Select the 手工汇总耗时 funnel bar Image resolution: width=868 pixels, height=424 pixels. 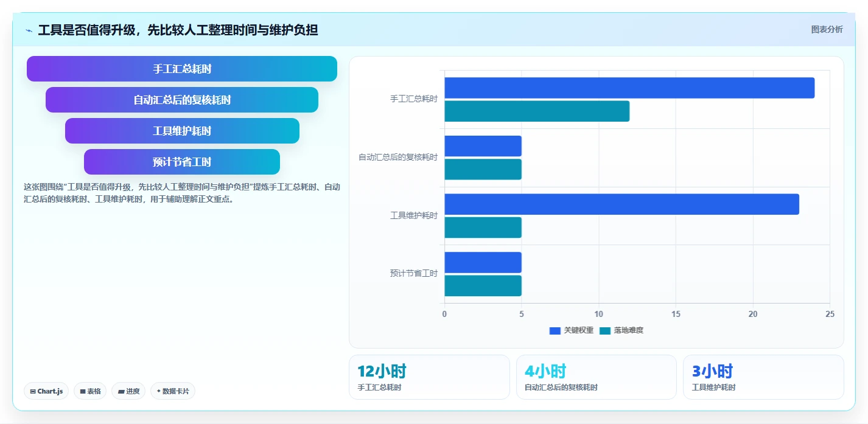coord(182,69)
